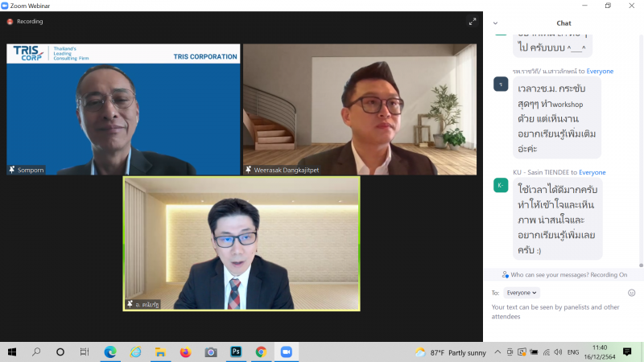This screenshot has height=362, width=644.
Task: Click KU - Sasin TIENDEE's chat message bubble
Action: click(x=558, y=219)
